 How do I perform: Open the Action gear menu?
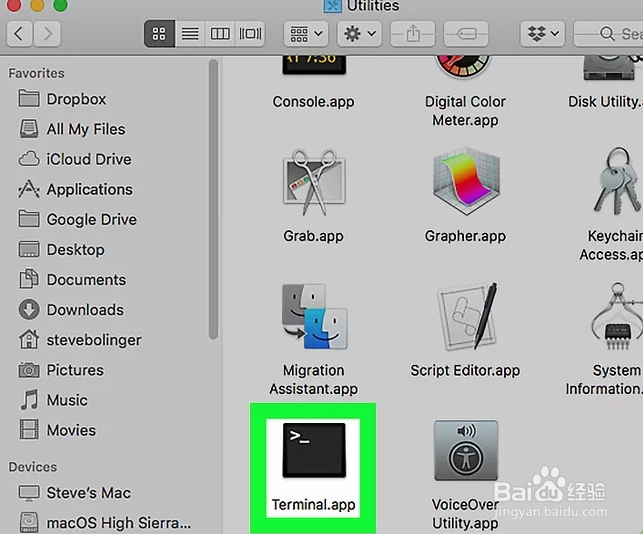point(360,33)
